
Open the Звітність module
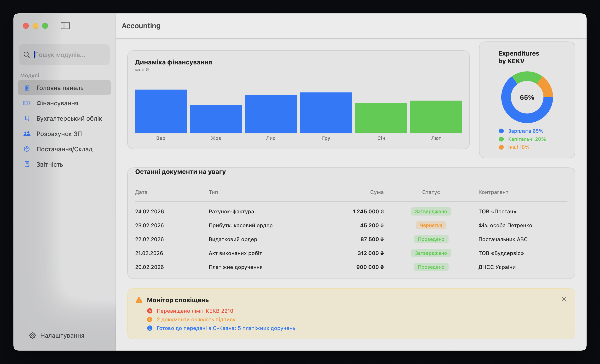click(x=50, y=165)
